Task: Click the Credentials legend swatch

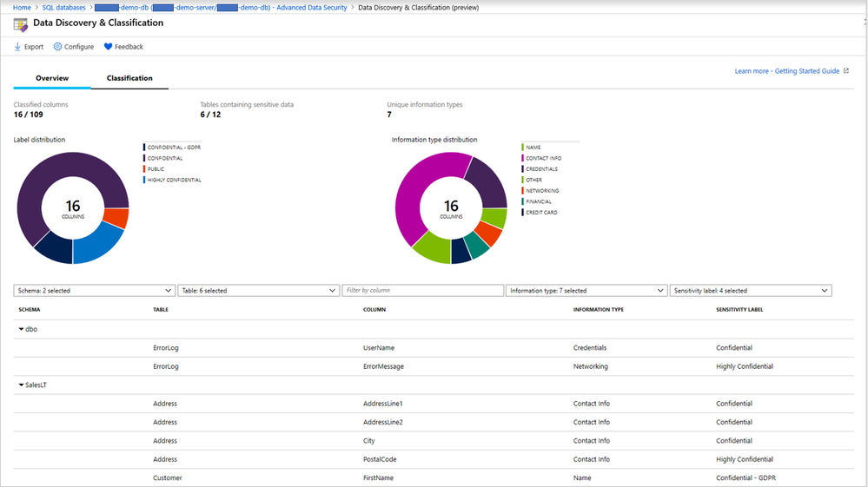Action: 522,169
